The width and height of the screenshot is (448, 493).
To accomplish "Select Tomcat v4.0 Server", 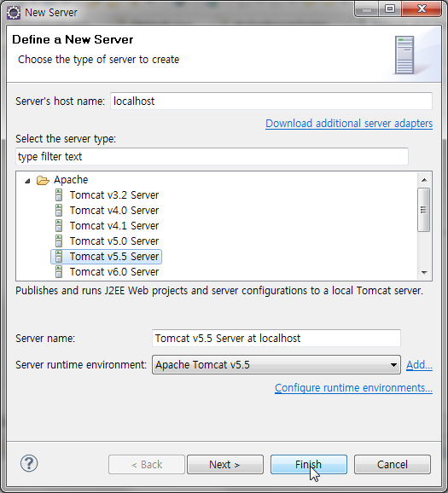I will [114, 211].
